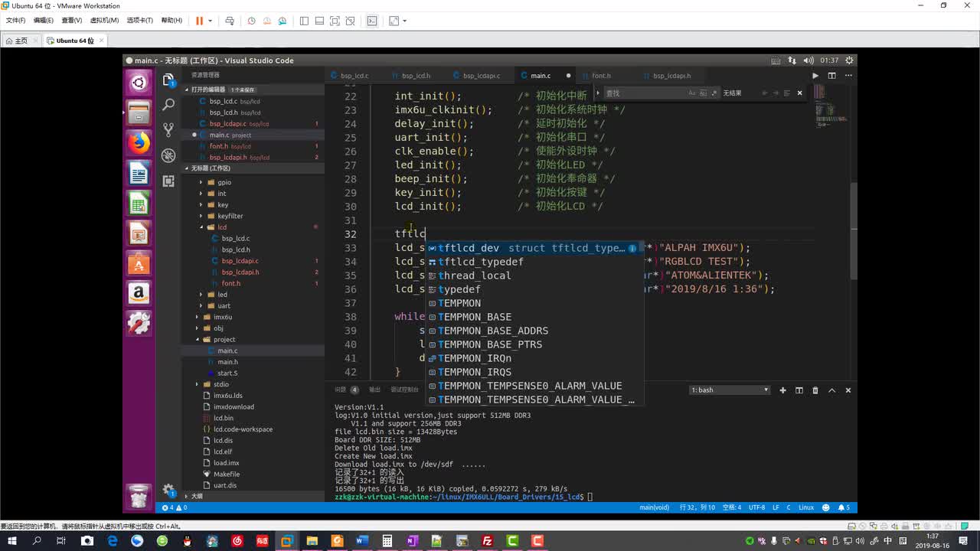Toggle regular expression in find box
Image resolution: width=980 pixels, height=551 pixels.
[x=713, y=93]
